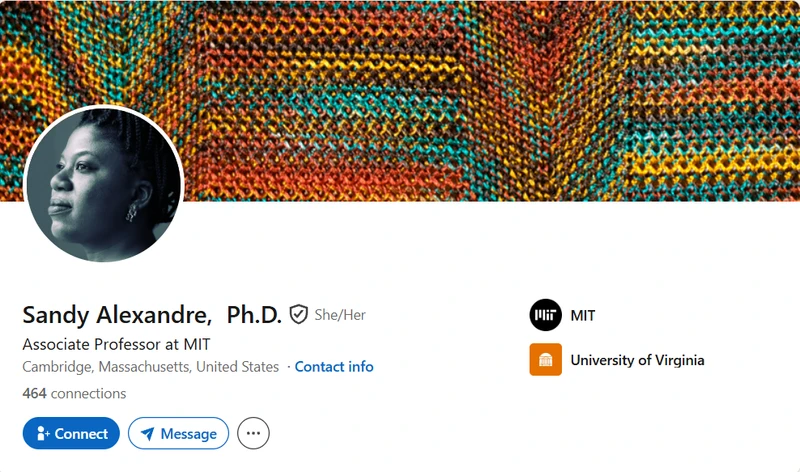Open the Contact info link
The width and height of the screenshot is (800, 472).
click(x=334, y=367)
